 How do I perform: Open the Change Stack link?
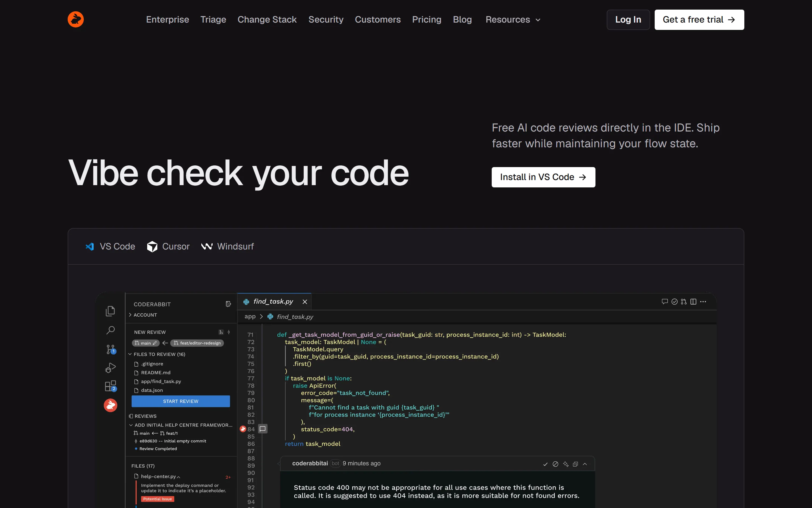267,19
